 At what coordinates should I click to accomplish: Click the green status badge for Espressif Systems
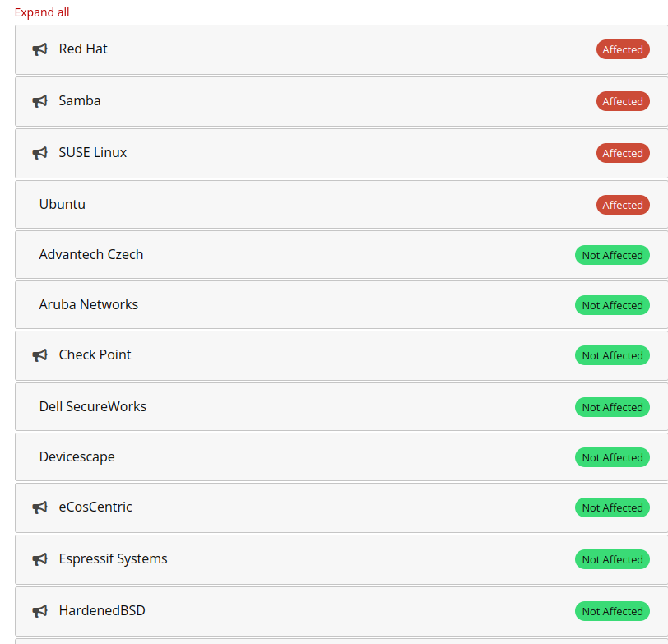tap(612, 559)
